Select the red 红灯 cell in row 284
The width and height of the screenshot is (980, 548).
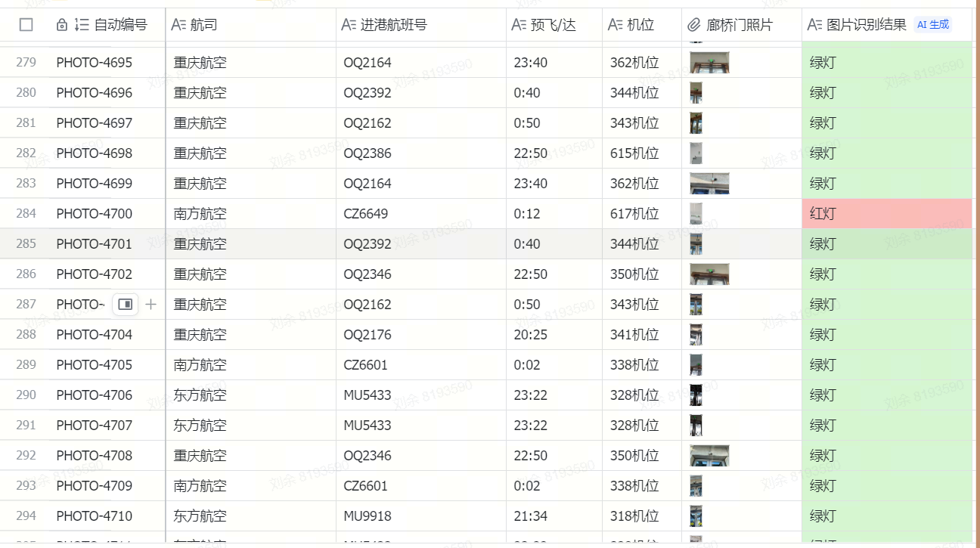pyautogui.click(x=886, y=214)
